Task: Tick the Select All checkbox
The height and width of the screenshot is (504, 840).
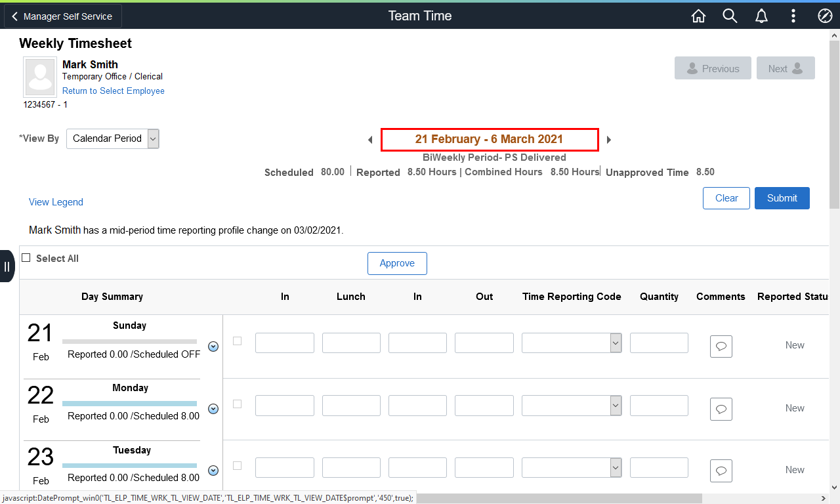Action: [26, 258]
